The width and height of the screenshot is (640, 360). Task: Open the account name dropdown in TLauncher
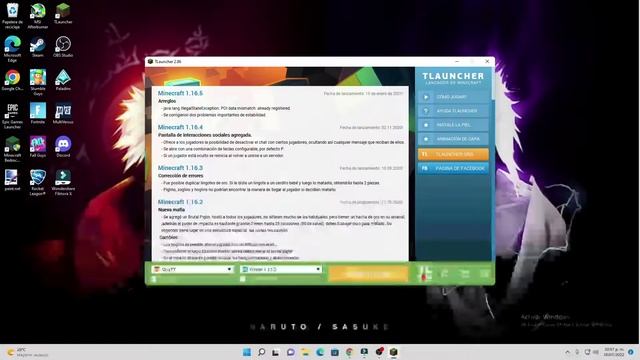click(x=193, y=269)
